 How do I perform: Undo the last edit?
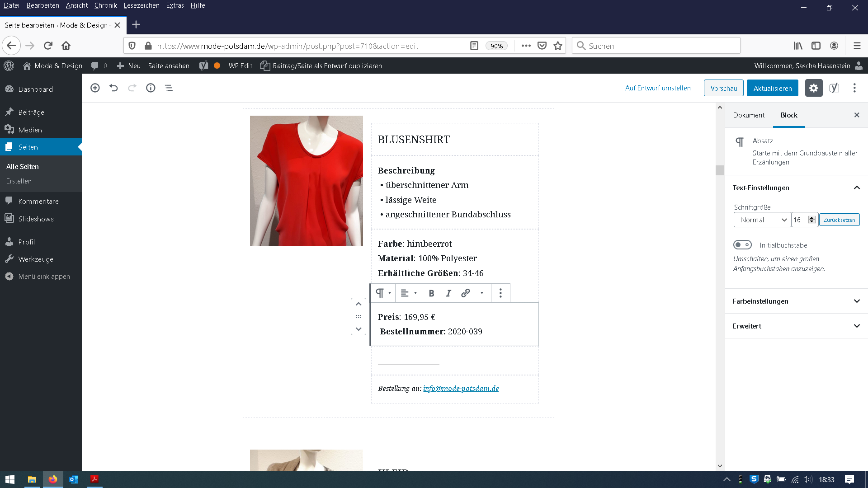pos(113,88)
